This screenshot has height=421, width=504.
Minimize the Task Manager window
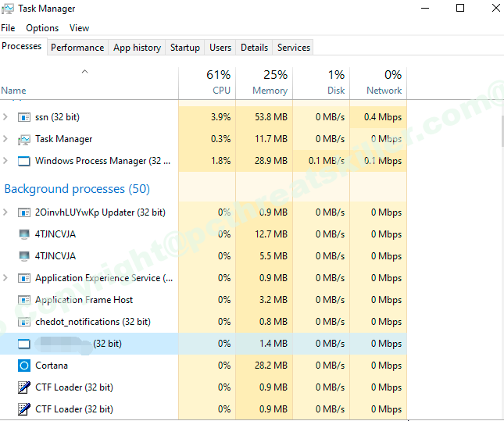(x=425, y=8)
